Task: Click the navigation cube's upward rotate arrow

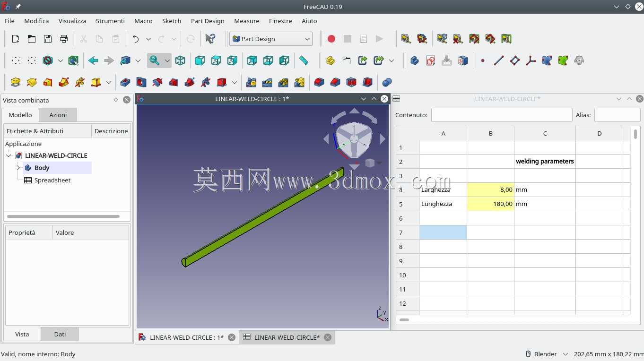Action: click(354, 112)
